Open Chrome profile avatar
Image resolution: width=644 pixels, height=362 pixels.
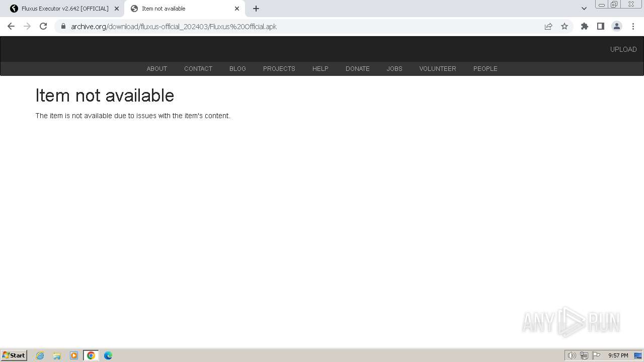click(617, 26)
